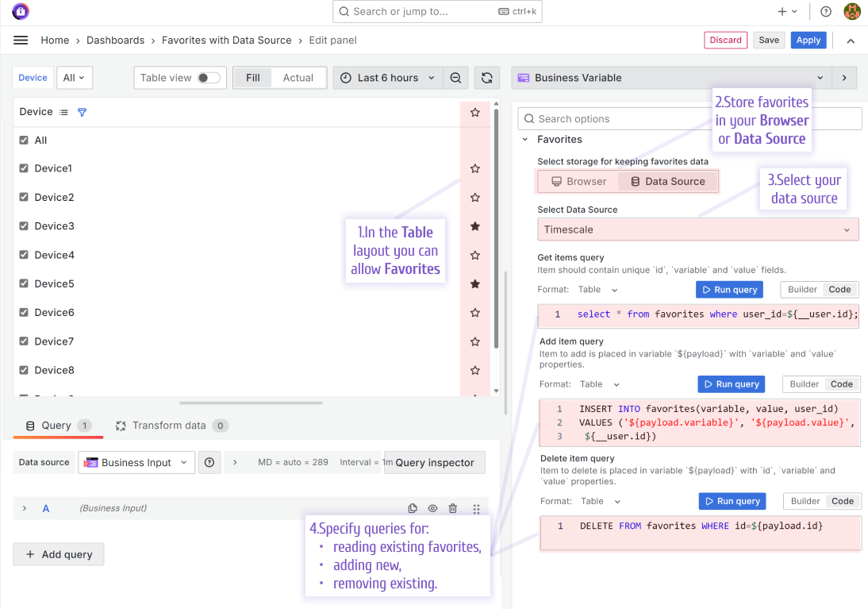Open the Timescale data source dropdown
The image size is (868, 609).
coord(697,229)
